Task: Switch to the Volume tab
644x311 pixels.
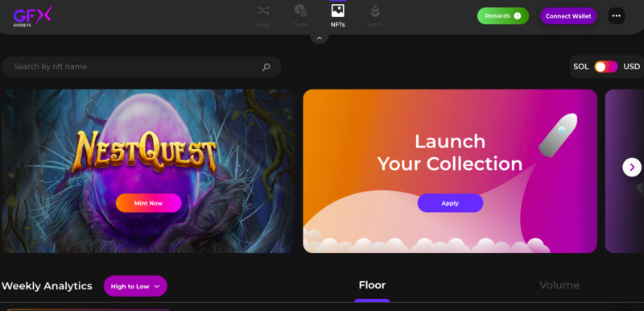Action: coord(559,285)
